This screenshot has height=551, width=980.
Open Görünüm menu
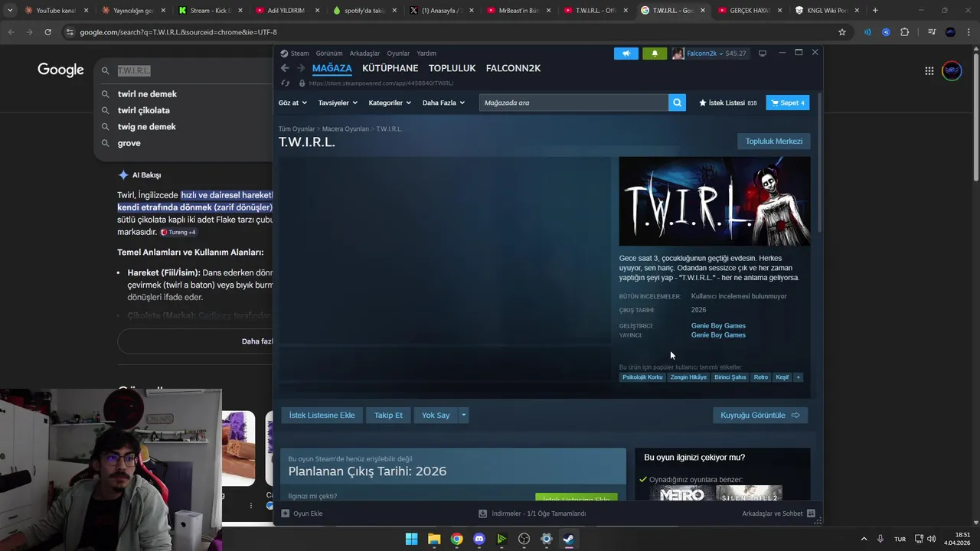(x=329, y=54)
